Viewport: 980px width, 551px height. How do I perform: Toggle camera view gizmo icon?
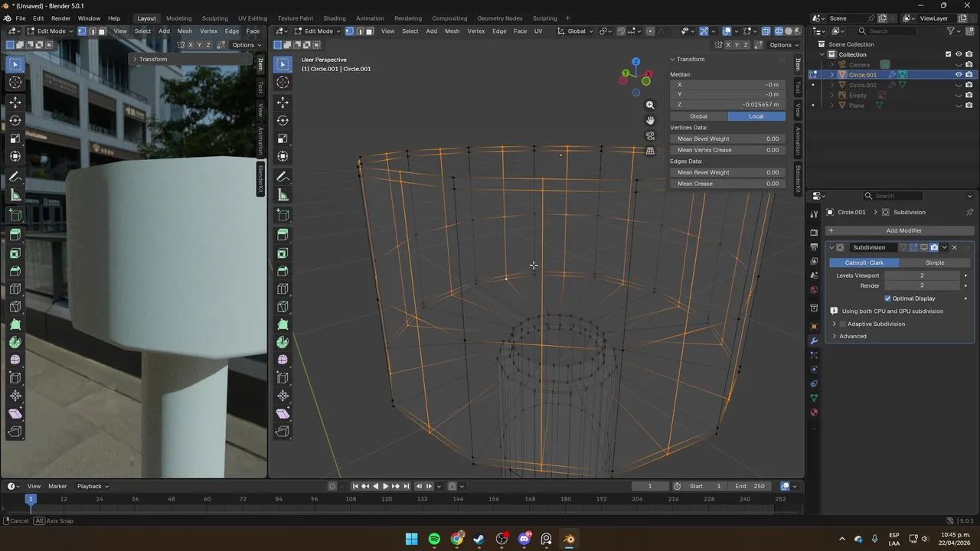pos(650,135)
